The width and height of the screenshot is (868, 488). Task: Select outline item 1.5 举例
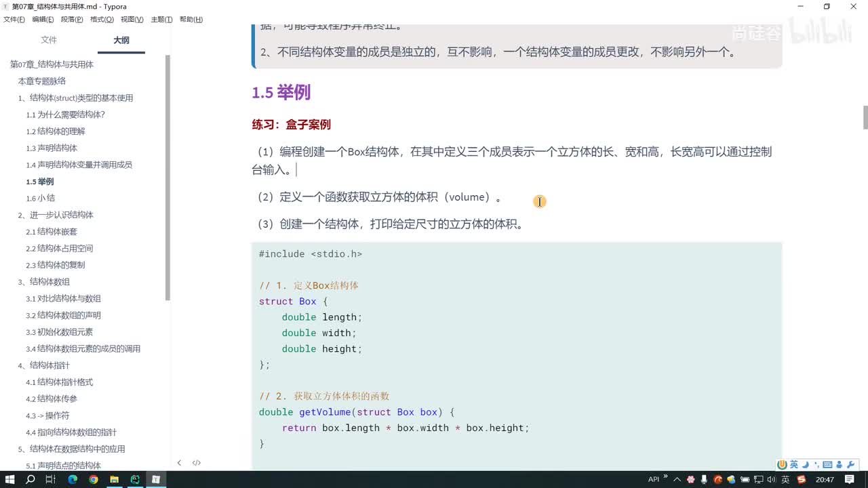pos(40,182)
